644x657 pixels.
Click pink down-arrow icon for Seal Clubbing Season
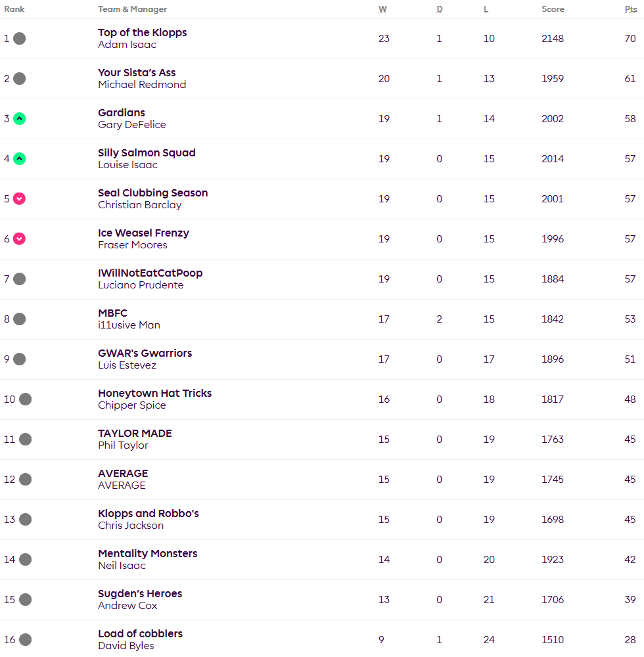tap(20, 199)
